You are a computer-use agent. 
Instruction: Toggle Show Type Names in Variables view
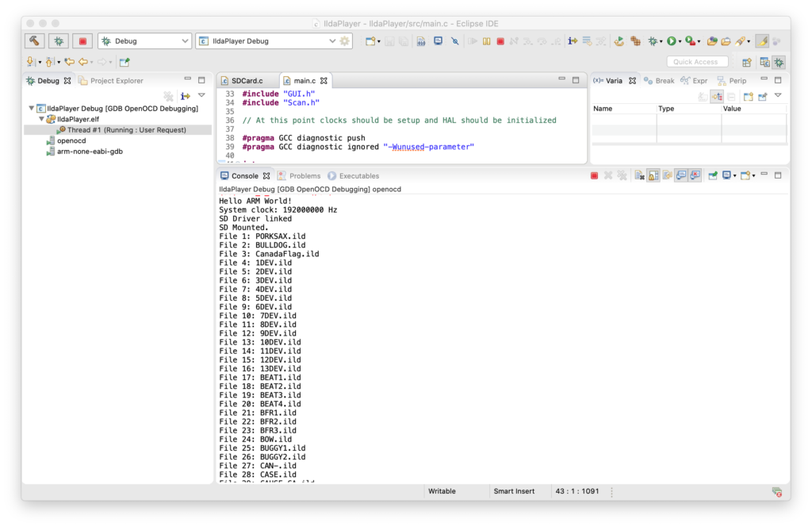click(x=702, y=96)
